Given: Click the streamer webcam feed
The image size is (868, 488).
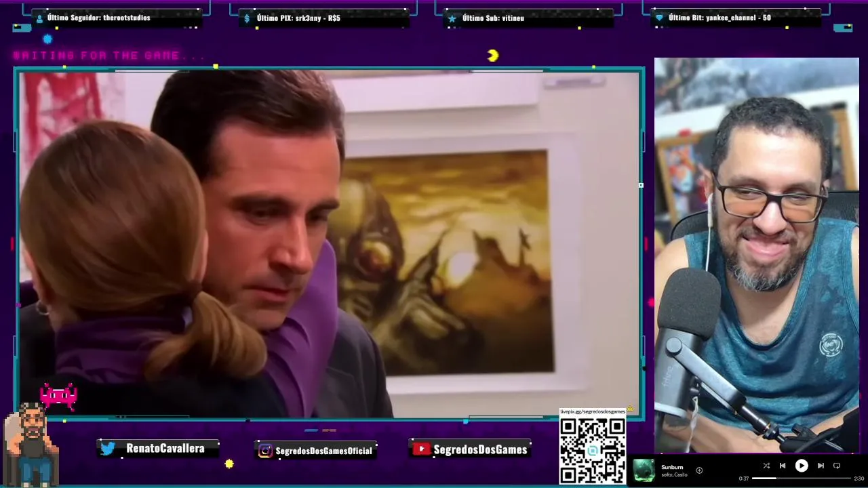Looking at the screenshot, I should [x=756, y=255].
